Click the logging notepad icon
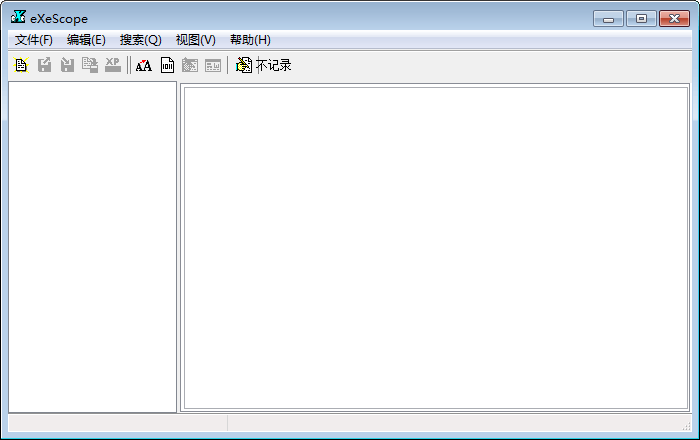This screenshot has height=440, width=700. pyautogui.click(x=244, y=65)
